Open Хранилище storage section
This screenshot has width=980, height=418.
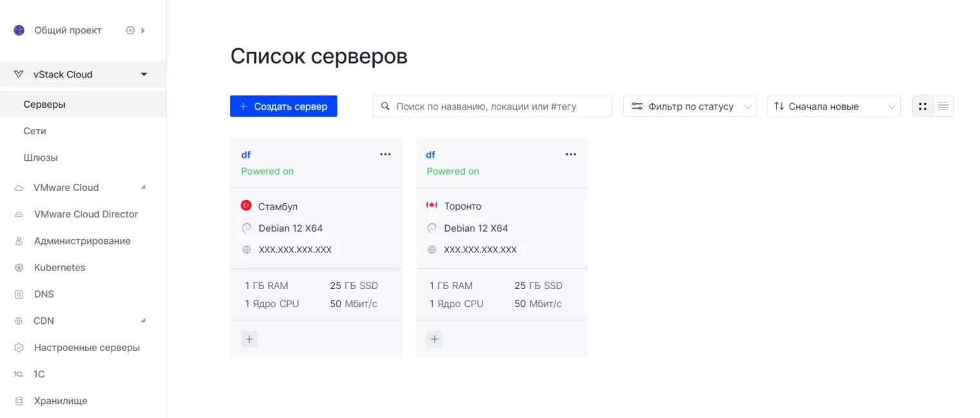[x=61, y=401]
